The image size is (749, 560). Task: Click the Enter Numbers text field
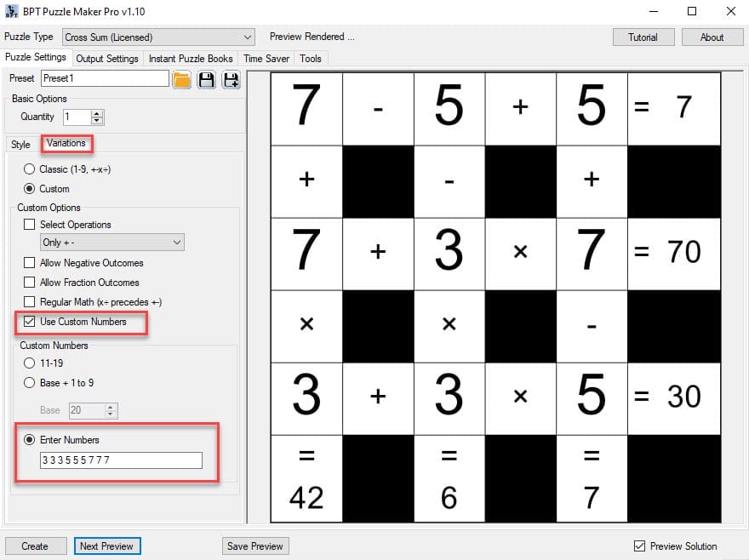tap(121, 460)
